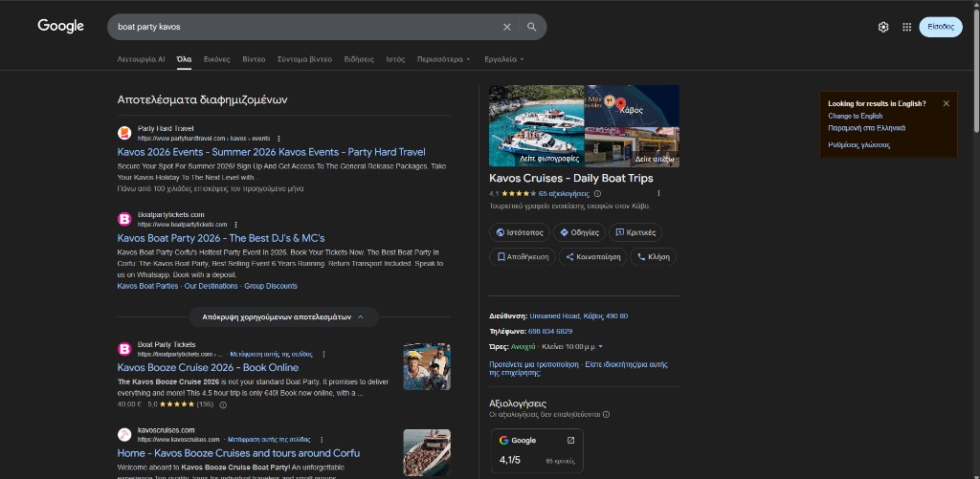Expand opening hours dropdown arrow

601,347
